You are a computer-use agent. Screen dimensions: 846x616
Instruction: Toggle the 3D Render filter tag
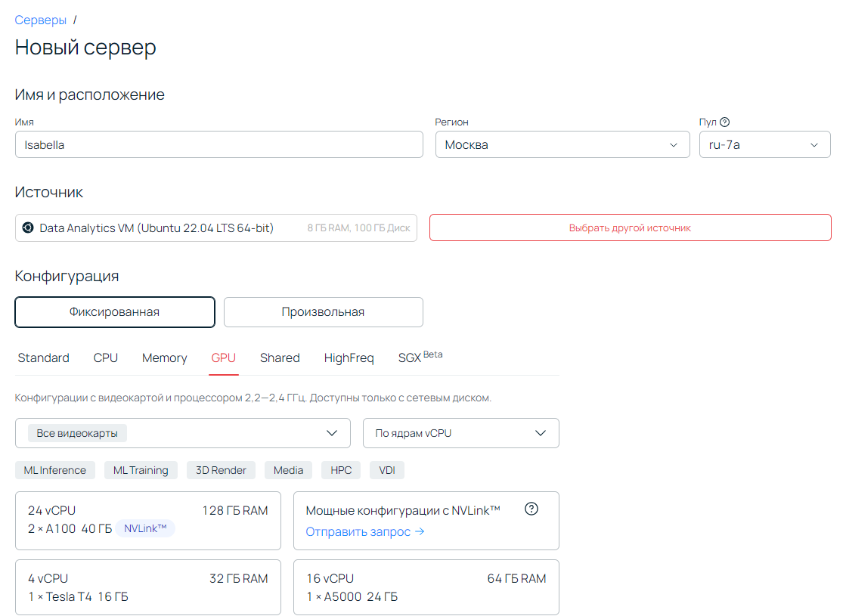pos(221,470)
